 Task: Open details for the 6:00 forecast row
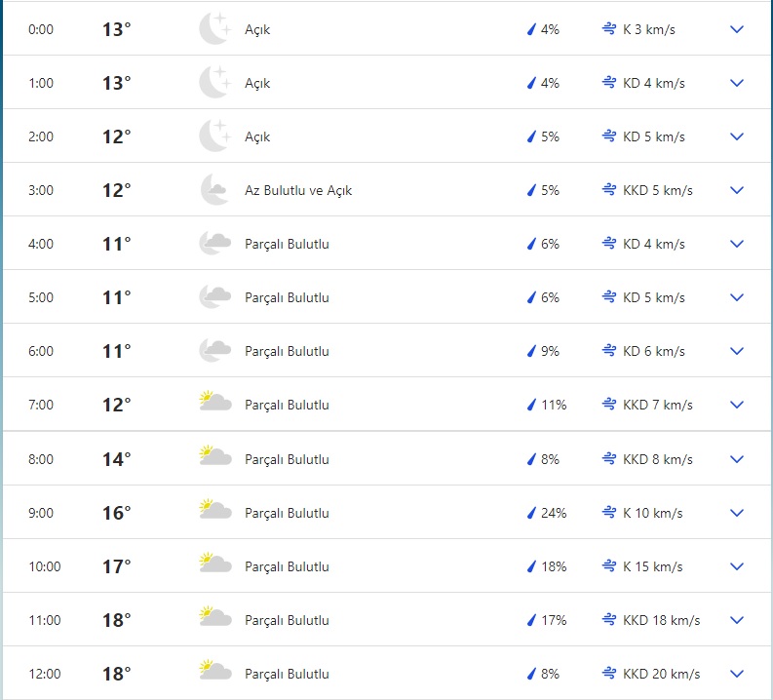click(x=737, y=351)
